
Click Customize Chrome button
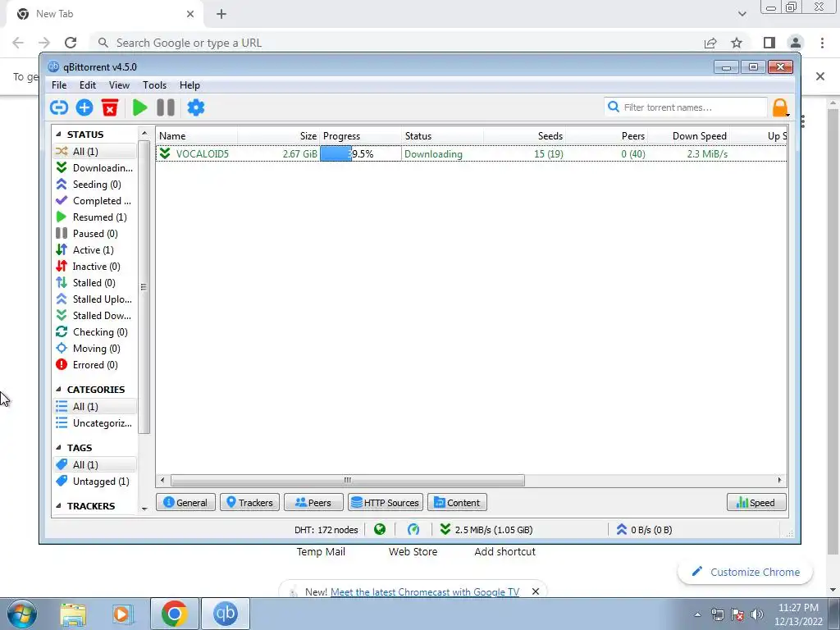click(745, 572)
